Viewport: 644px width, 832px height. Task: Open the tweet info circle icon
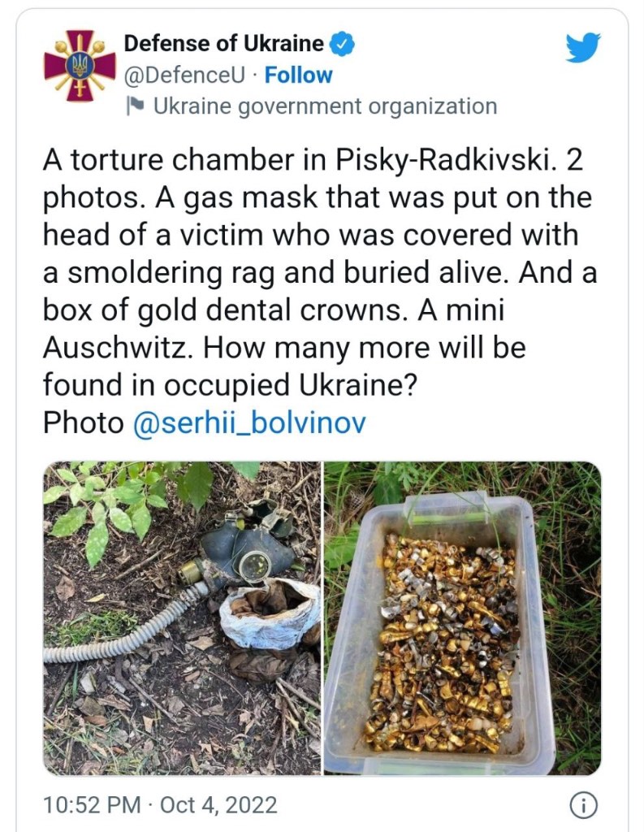coord(583,805)
